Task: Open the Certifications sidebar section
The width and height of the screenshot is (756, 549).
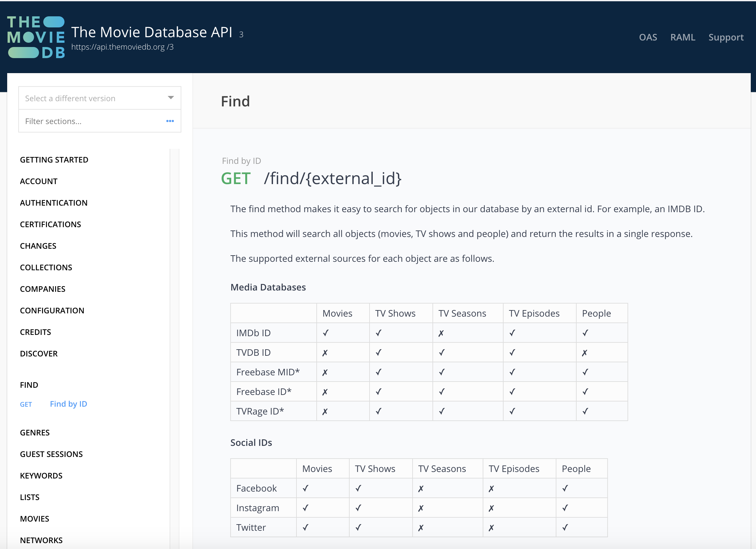Action: (50, 225)
